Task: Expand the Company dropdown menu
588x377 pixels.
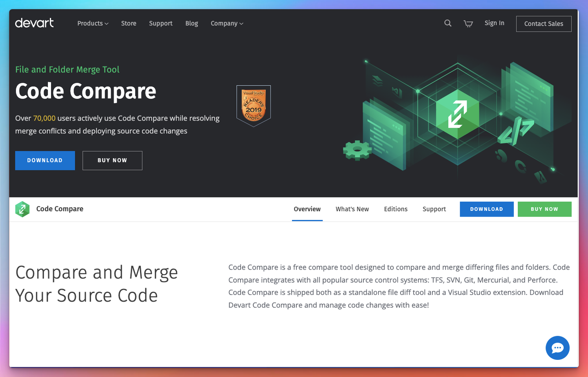Action: tap(227, 23)
